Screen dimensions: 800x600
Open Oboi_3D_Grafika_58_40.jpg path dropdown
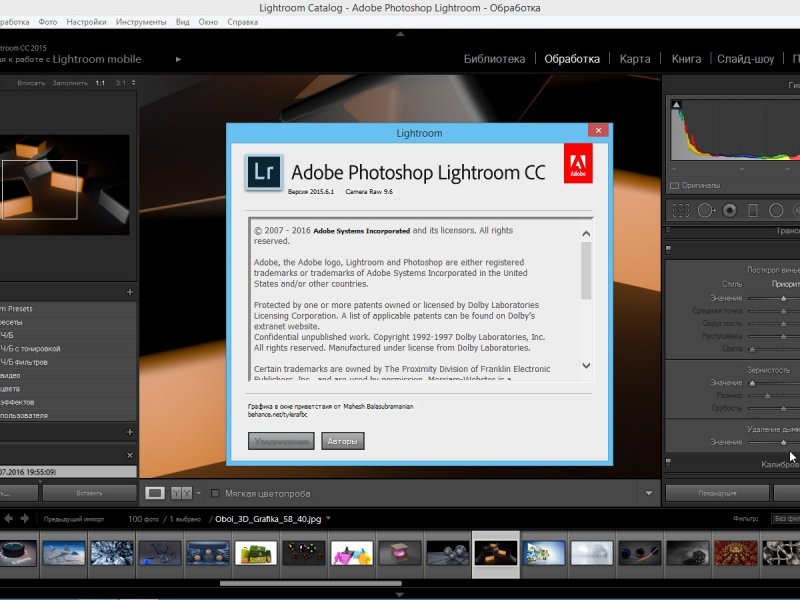point(328,518)
